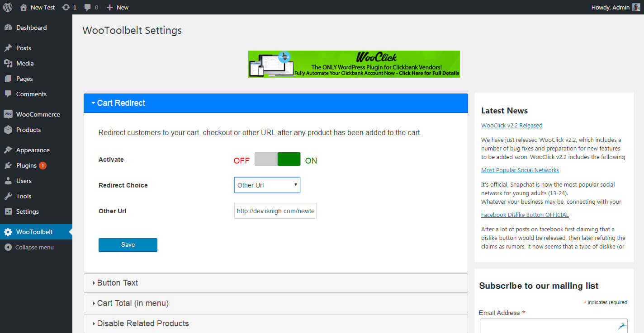Click the Products box icon
This screenshot has width=644, height=333.
click(8, 130)
